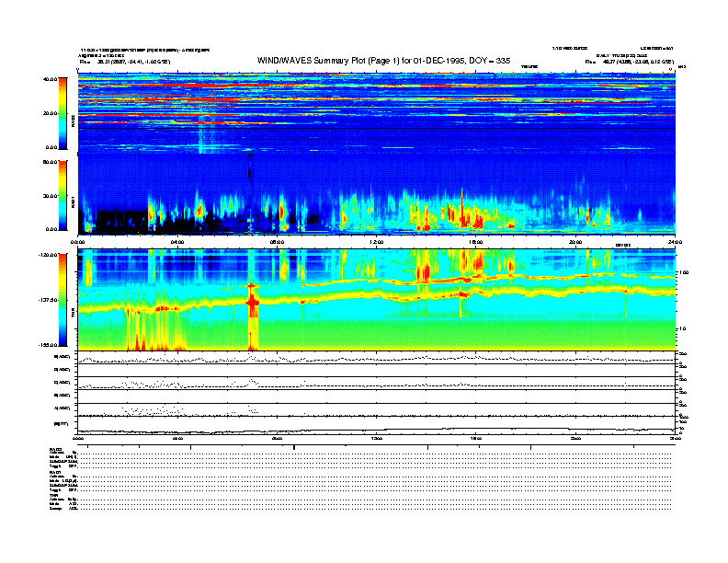Viewport: 728px width, 563px height.
Task: Select the -155.00 value on TNR color scale
Action: pos(48,345)
